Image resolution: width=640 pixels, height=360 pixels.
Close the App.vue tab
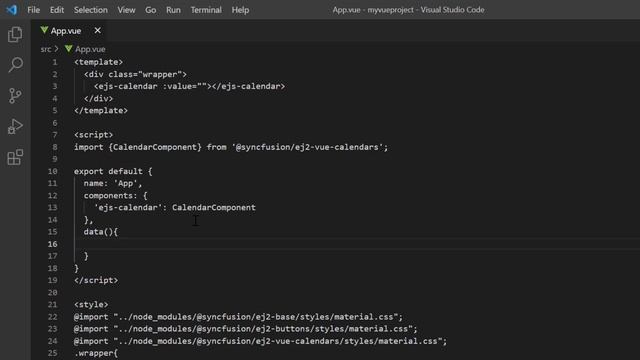(98, 31)
